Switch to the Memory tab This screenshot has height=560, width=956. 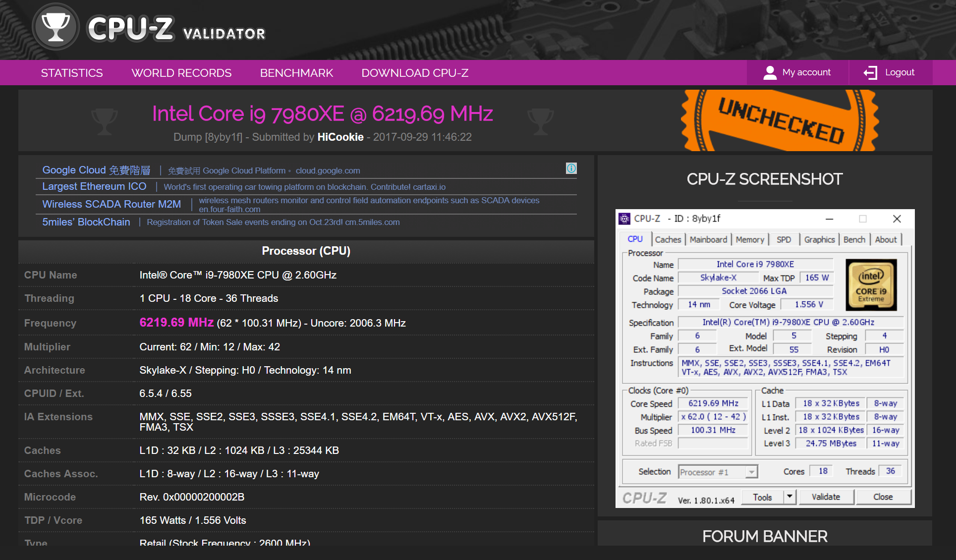point(749,239)
